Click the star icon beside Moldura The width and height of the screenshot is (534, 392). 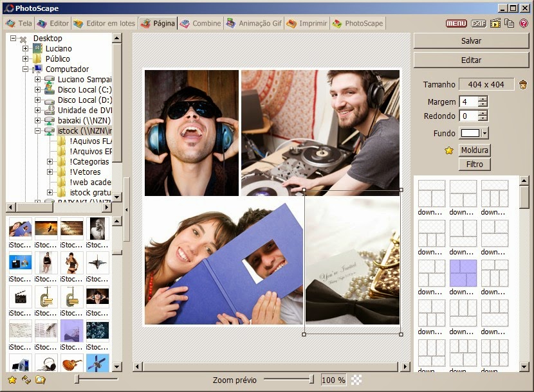(449, 150)
